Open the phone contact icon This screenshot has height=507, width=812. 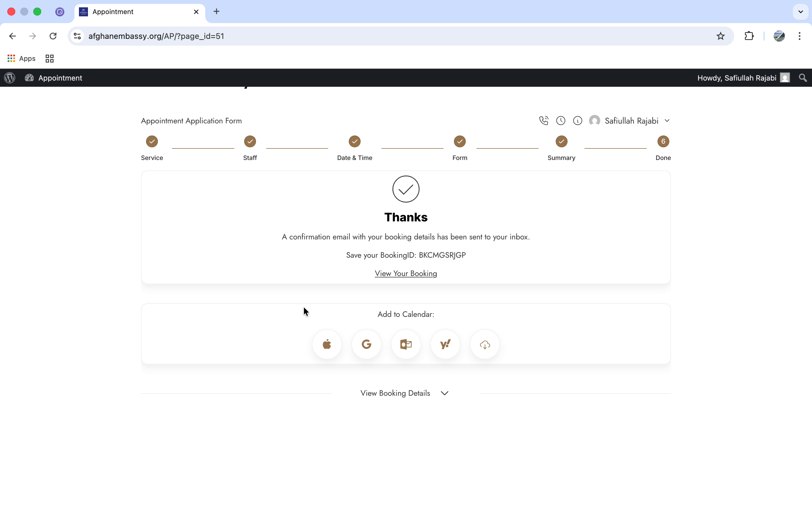pyautogui.click(x=544, y=120)
